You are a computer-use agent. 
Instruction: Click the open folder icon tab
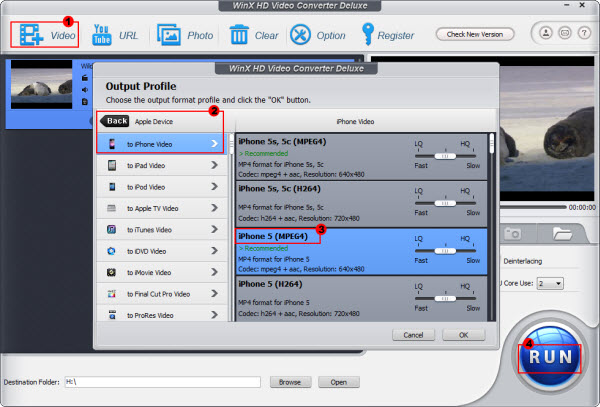coord(562,233)
